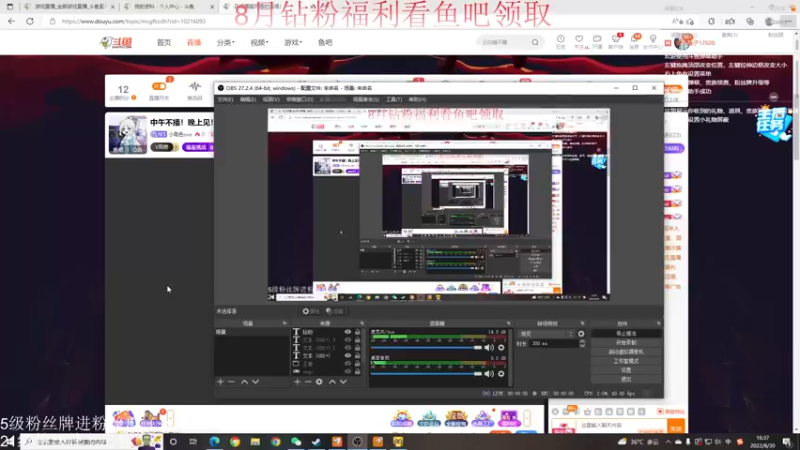Go to Douyu home page link
800x450 pixels.
(x=164, y=42)
